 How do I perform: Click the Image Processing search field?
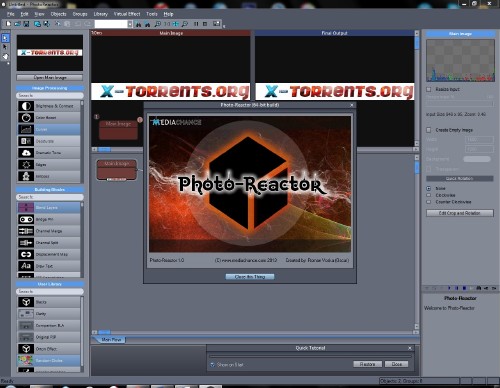[x=50, y=96]
